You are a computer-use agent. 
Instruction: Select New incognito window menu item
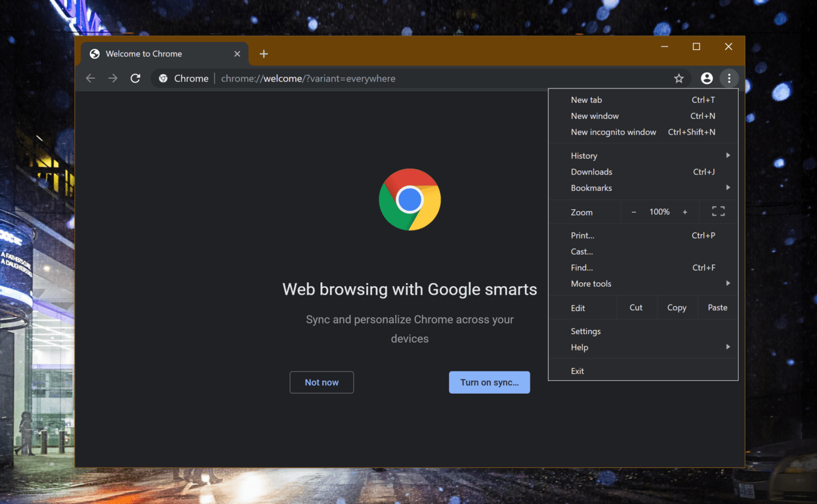point(614,132)
